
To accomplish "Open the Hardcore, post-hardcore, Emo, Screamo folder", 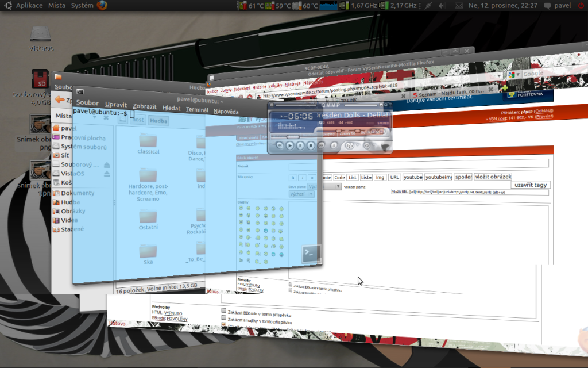I will (148, 185).
